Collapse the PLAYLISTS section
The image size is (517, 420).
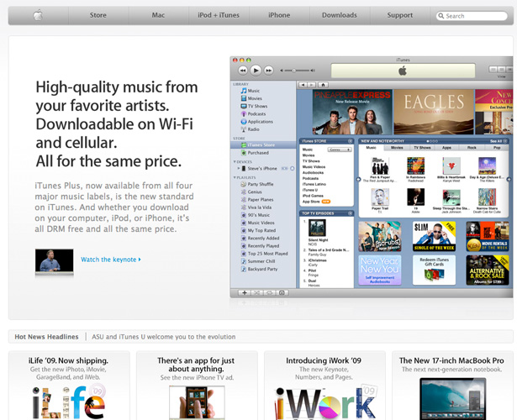coord(235,177)
